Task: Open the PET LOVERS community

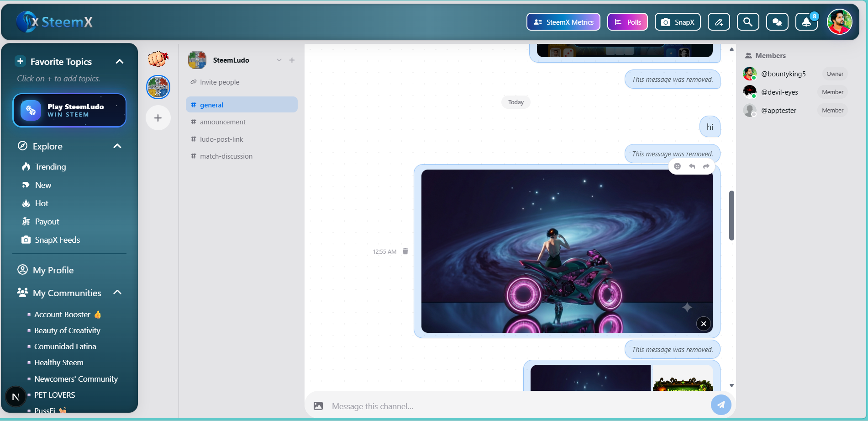Action: (54, 395)
